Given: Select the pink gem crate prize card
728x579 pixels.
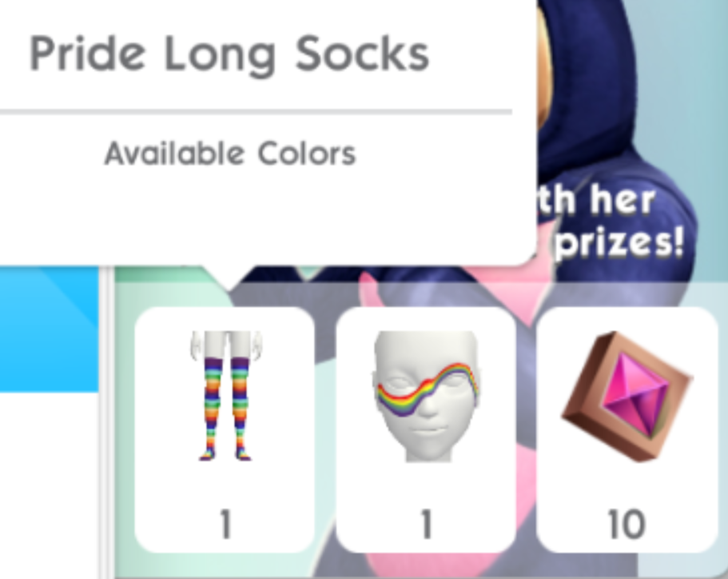Looking at the screenshot, I should tap(627, 429).
